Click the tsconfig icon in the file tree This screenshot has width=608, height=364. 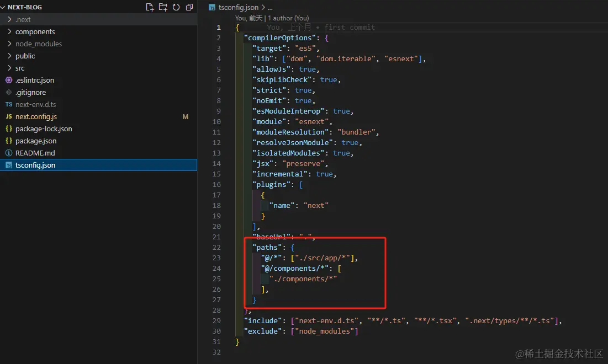tap(9, 165)
